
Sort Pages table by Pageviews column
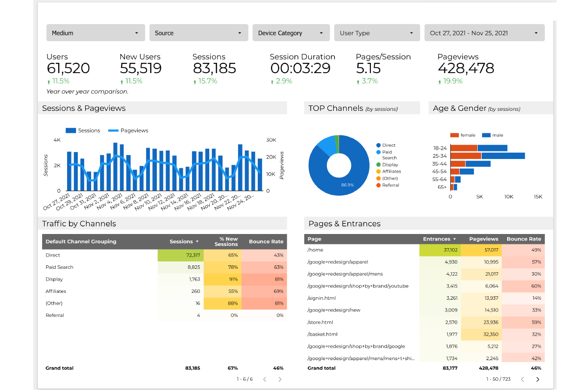coord(483,239)
